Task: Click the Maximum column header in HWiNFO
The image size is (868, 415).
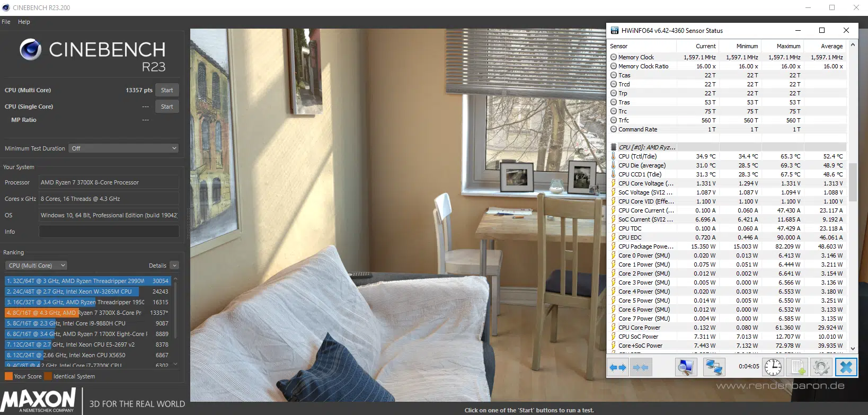Action: coord(783,46)
